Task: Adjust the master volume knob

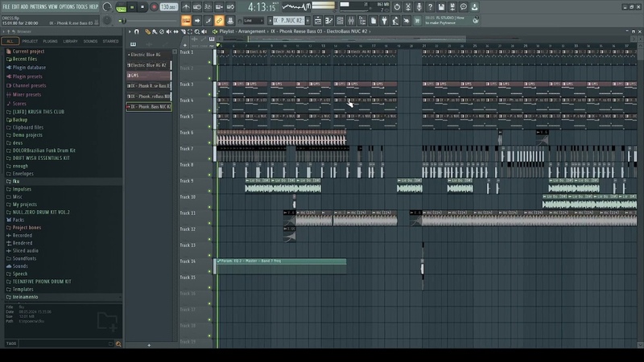Action: pyautogui.click(x=107, y=7)
